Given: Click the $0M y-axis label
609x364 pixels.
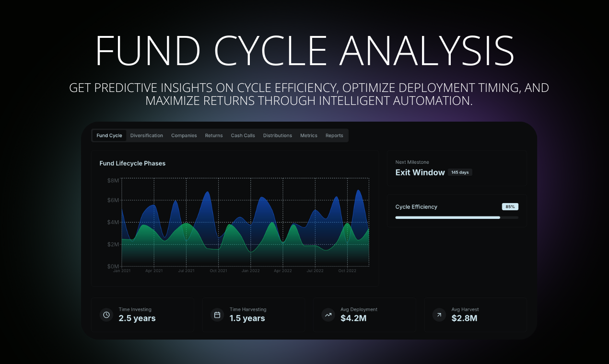Looking at the screenshot, I should point(113,266).
